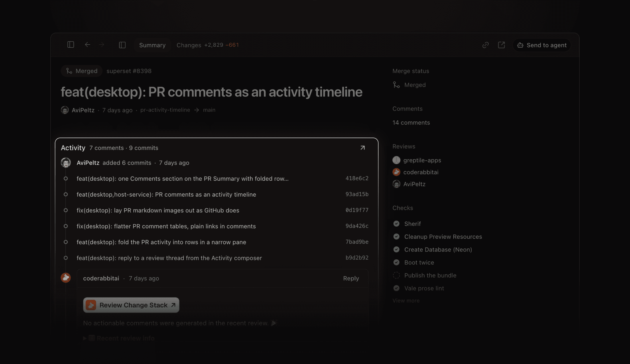Reply to coderabbitai comment
Screen dimensions: 630x364
click(351, 278)
